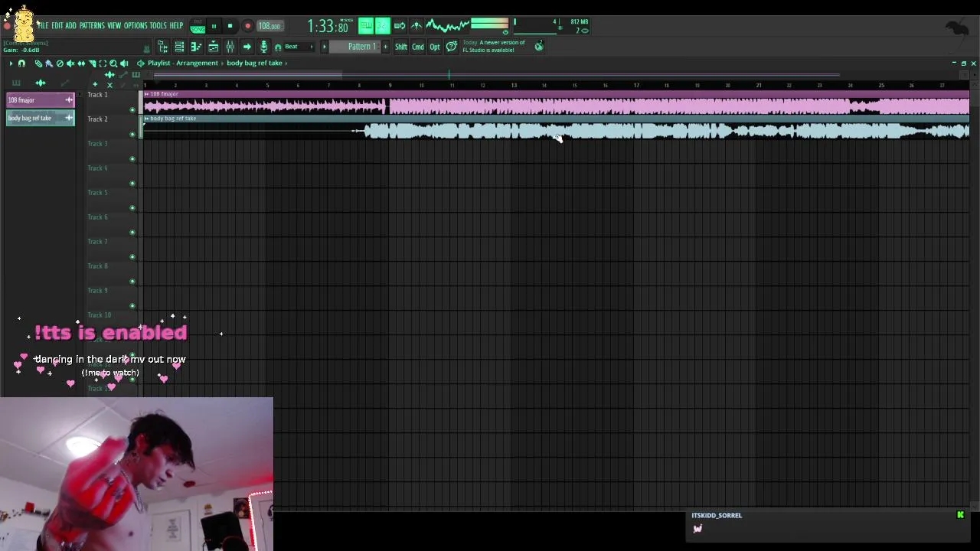
Task: Click Playlist breadcrumb label
Action: pos(159,63)
